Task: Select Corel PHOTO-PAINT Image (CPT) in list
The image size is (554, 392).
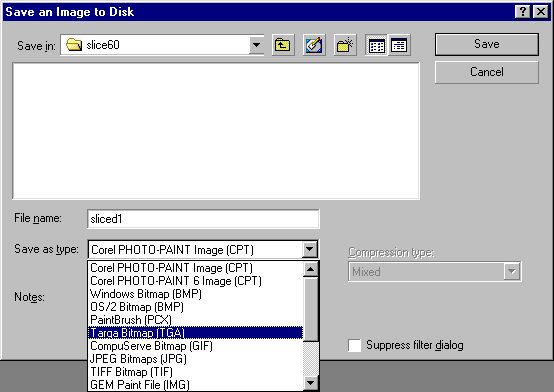Action: coord(195,268)
